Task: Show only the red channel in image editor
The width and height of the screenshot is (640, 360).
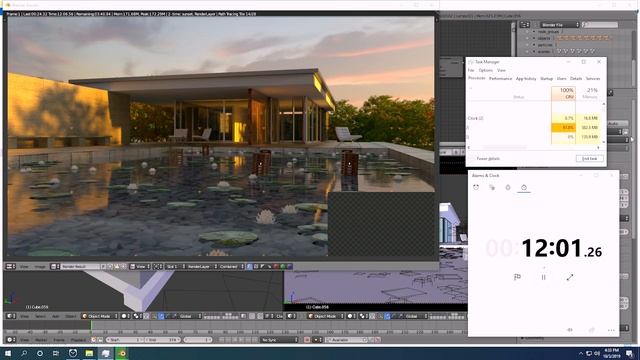Action: [276, 267]
